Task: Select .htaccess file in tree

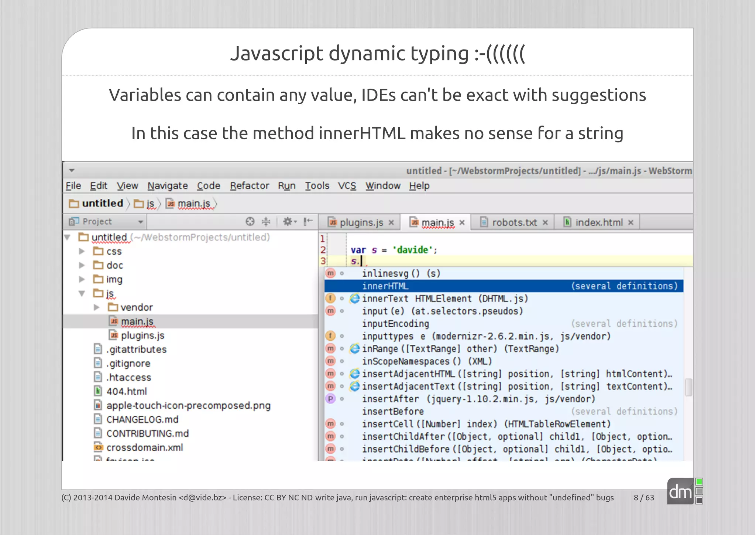Action: 123,377
